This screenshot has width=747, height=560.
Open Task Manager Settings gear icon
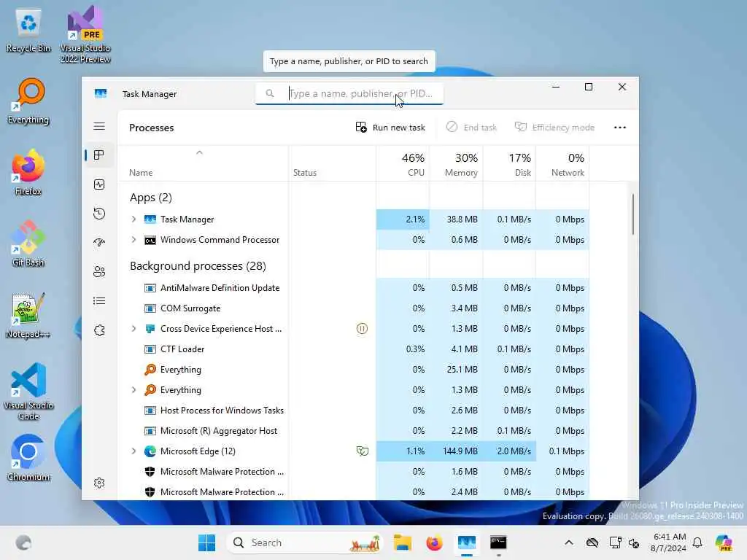[x=99, y=483]
